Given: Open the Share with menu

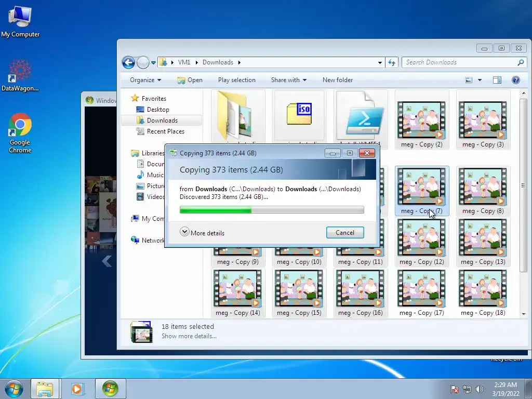Looking at the screenshot, I should pyautogui.click(x=289, y=80).
